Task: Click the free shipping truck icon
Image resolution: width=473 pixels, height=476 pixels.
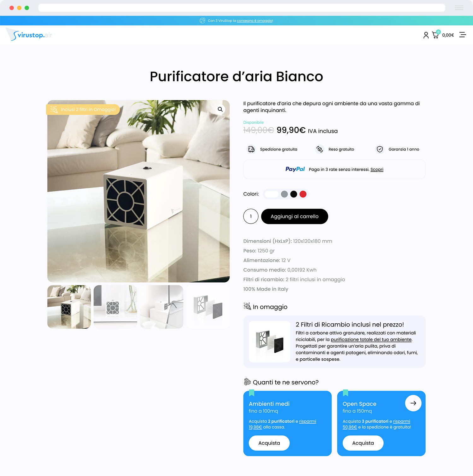Action: (x=251, y=149)
